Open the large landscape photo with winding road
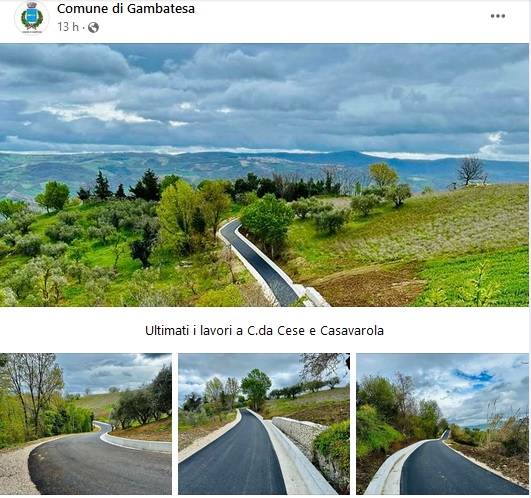 tap(264, 175)
